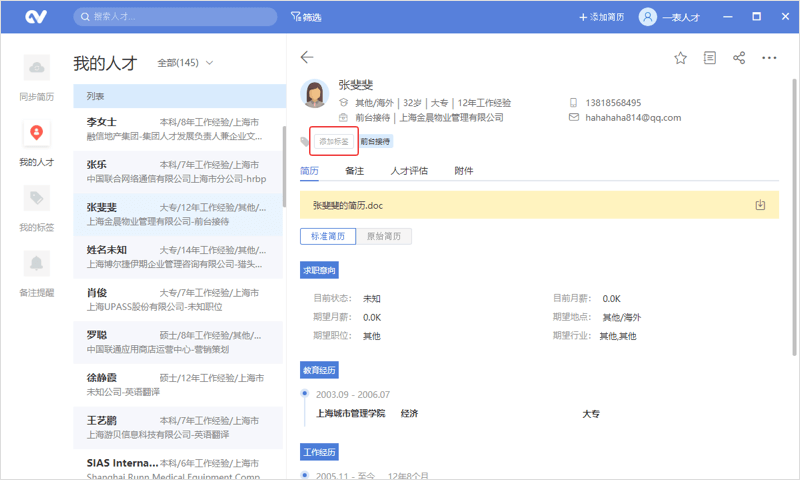Open 同步简历 cloud icon in sidebar

click(x=37, y=67)
